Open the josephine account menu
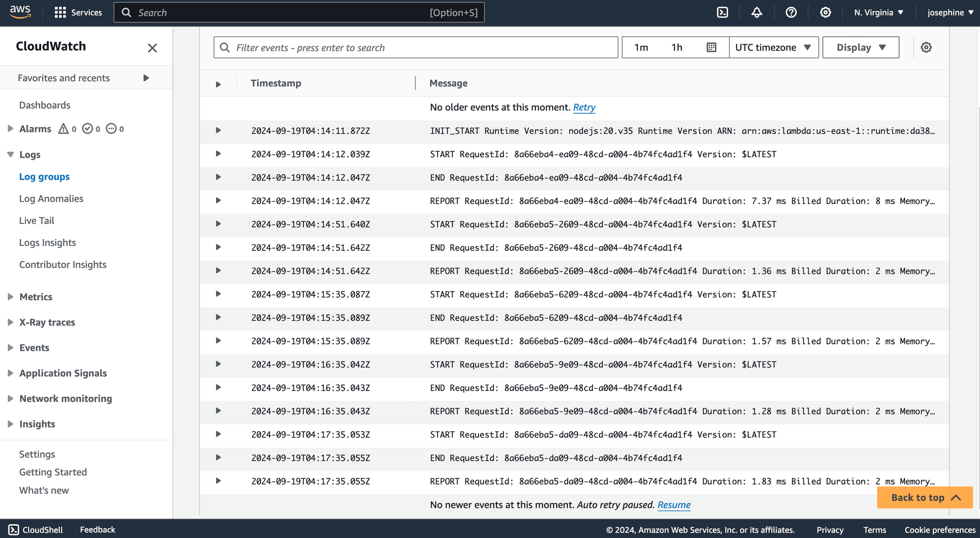 click(950, 12)
